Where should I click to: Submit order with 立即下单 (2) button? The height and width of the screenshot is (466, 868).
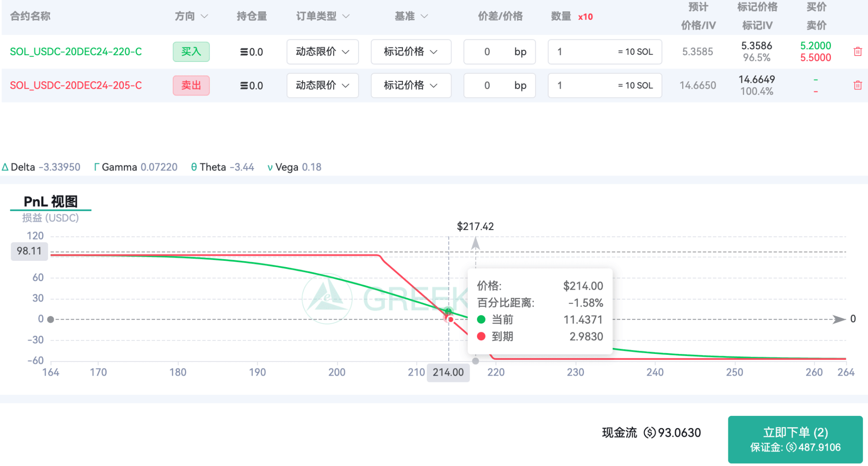(x=795, y=439)
